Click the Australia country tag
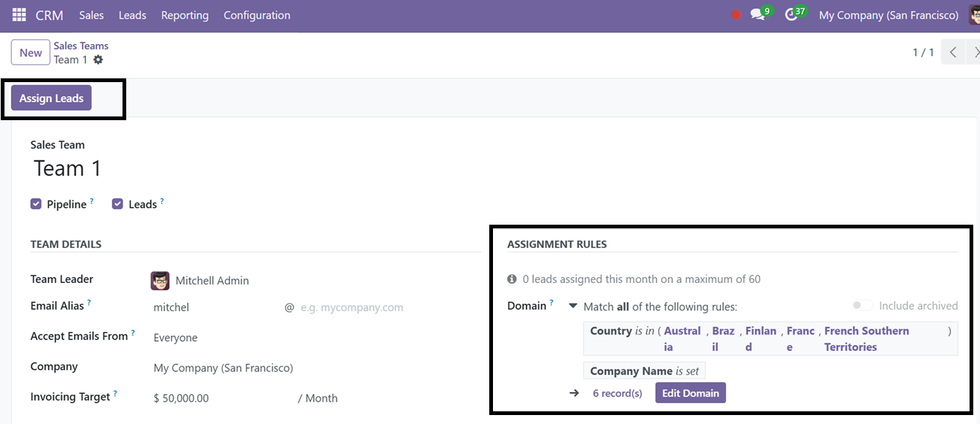 [682, 339]
